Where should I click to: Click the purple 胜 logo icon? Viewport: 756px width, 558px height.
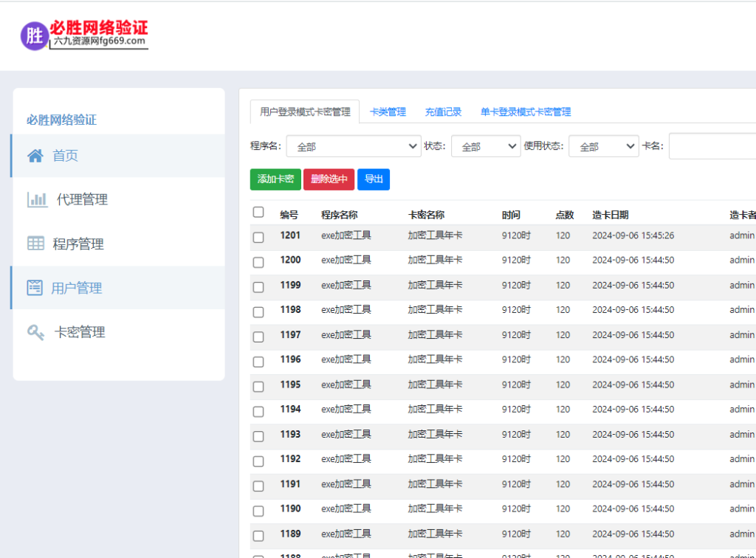34,35
